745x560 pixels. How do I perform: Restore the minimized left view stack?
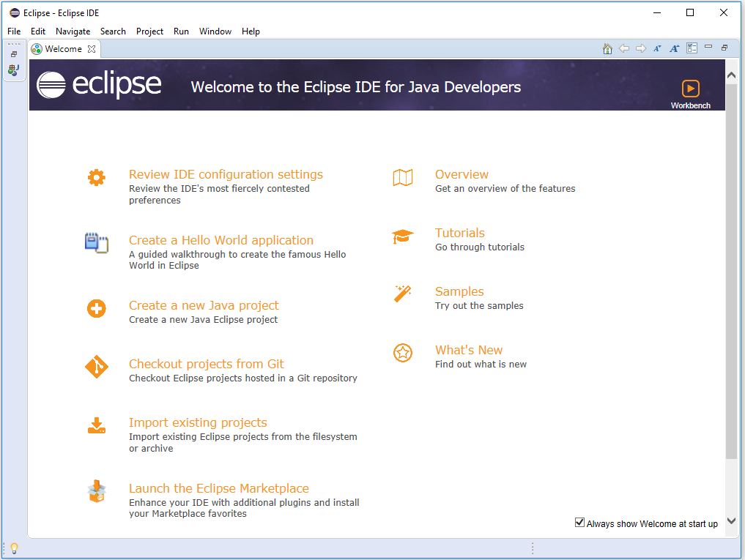13,54
